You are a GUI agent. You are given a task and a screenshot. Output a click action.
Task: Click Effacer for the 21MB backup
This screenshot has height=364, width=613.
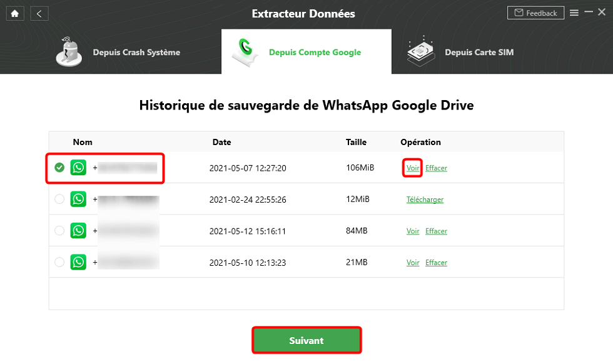[x=437, y=263]
